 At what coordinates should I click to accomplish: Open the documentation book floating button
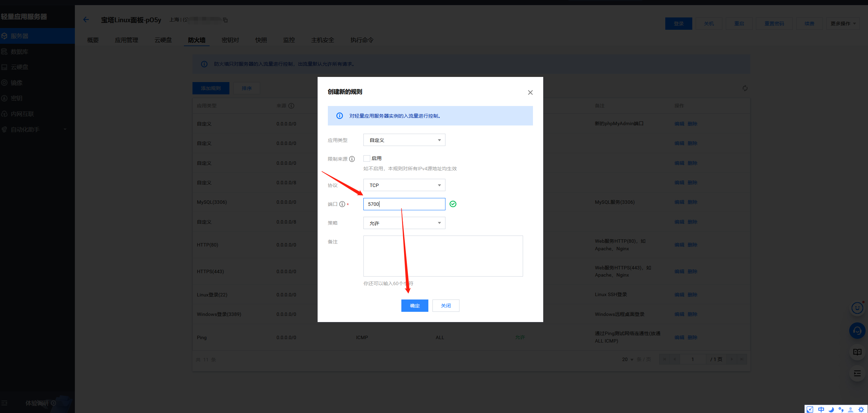857,352
